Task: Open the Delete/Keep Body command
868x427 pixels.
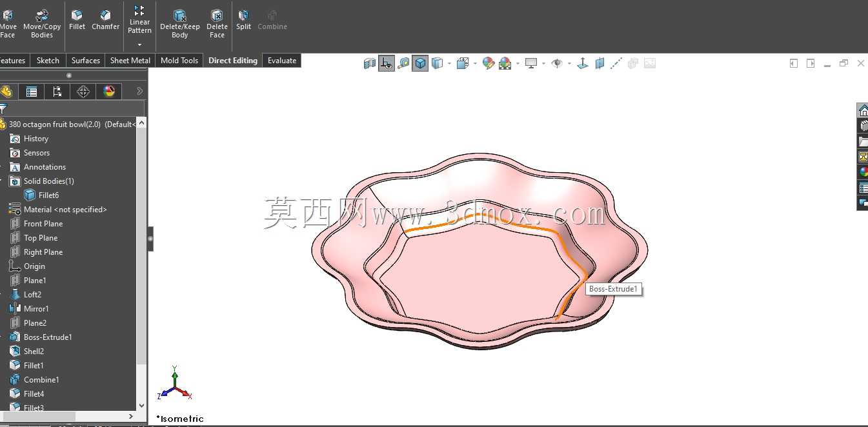Action: (180, 23)
